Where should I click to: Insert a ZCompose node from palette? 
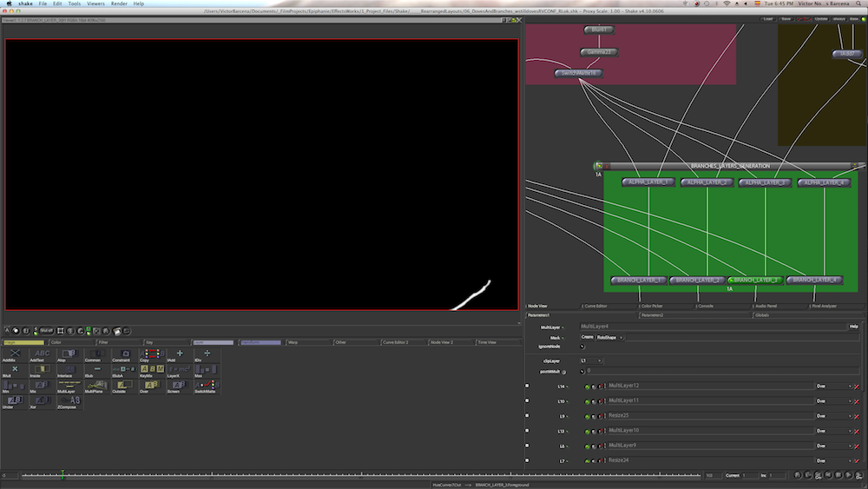[68, 400]
